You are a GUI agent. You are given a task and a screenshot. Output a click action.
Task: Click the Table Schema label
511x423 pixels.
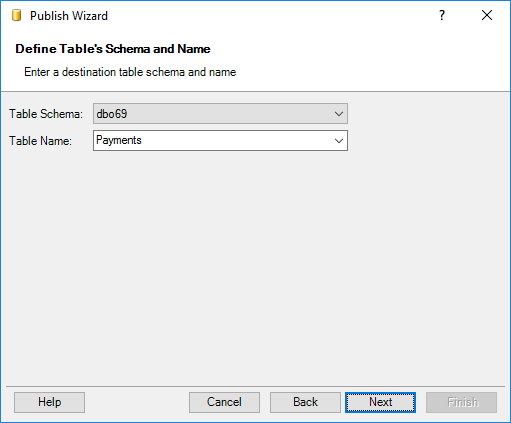pyautogui.click(x=46, y=114)
